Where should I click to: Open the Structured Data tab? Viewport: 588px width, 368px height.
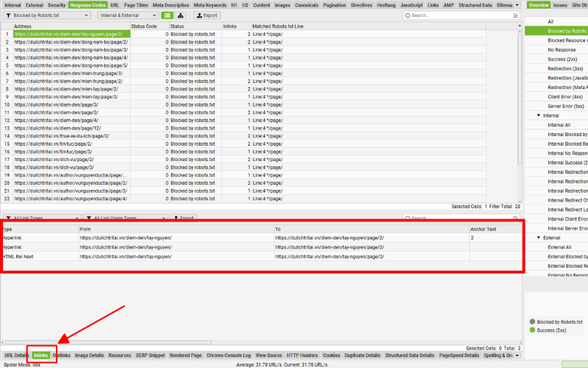(x=475, y=5)
